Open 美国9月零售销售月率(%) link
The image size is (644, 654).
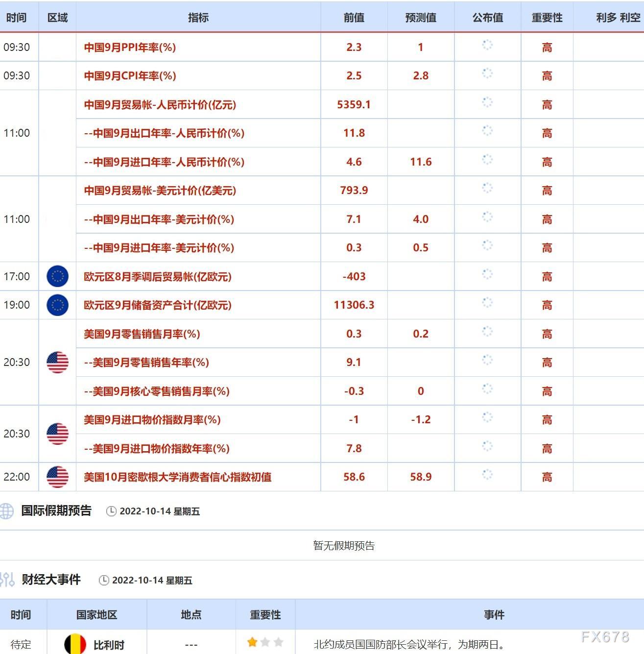142,334
